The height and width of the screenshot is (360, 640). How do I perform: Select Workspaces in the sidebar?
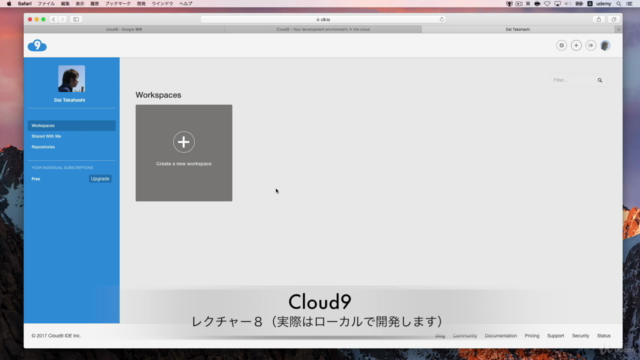71,126
